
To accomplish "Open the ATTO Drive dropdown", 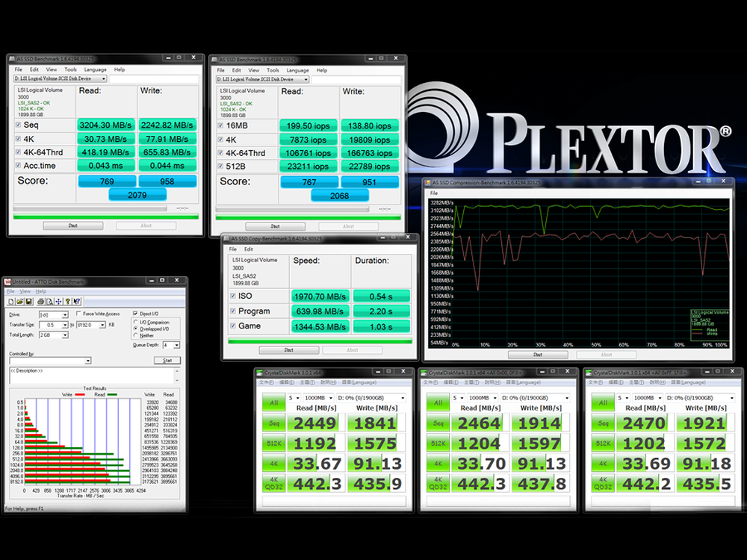I will point(65,315).
